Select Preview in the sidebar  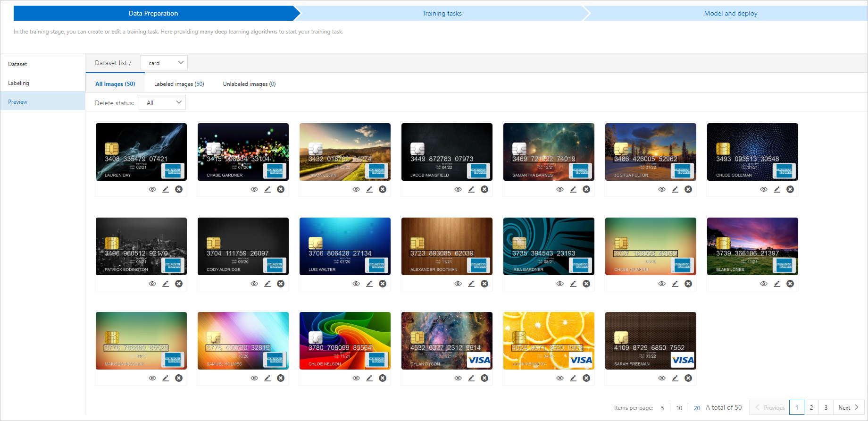[x=42, y=101]
